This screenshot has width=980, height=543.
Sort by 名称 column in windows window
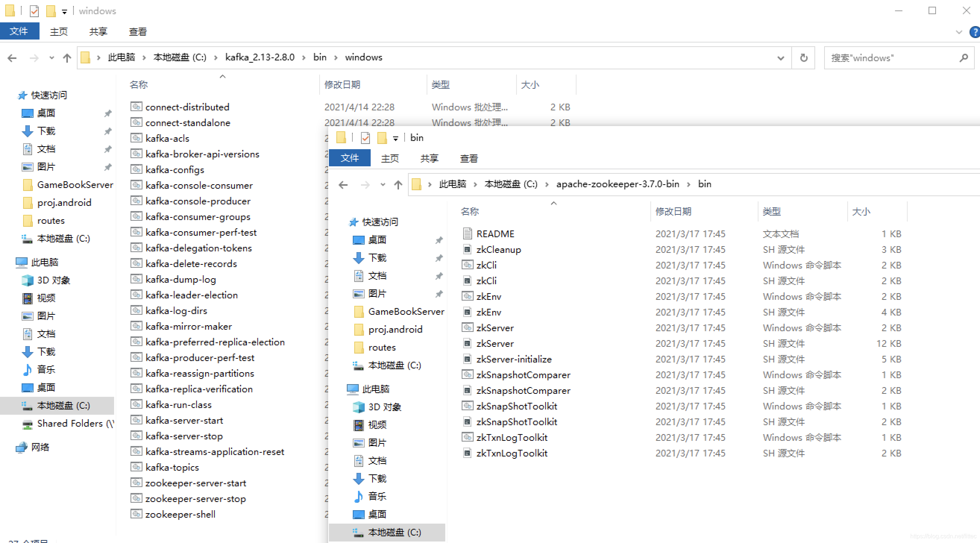pos(138,85)
